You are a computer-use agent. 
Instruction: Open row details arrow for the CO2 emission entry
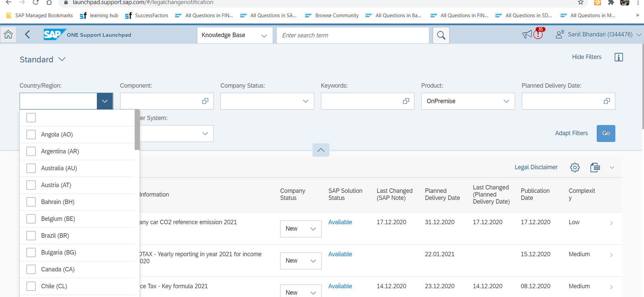[611, 223]
